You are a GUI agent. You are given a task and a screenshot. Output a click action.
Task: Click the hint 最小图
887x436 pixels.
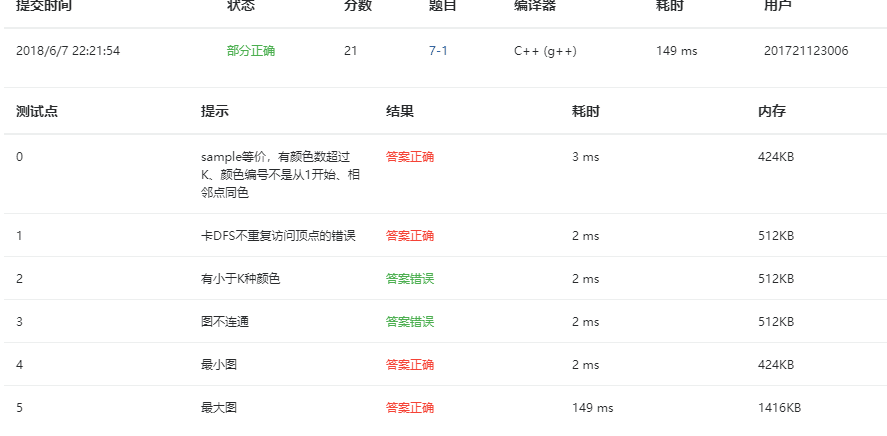218,365
